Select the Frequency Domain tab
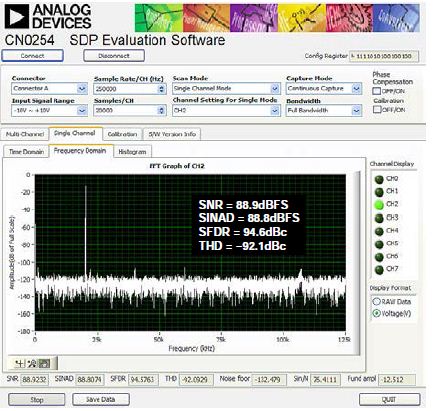 tap(80, 151)
